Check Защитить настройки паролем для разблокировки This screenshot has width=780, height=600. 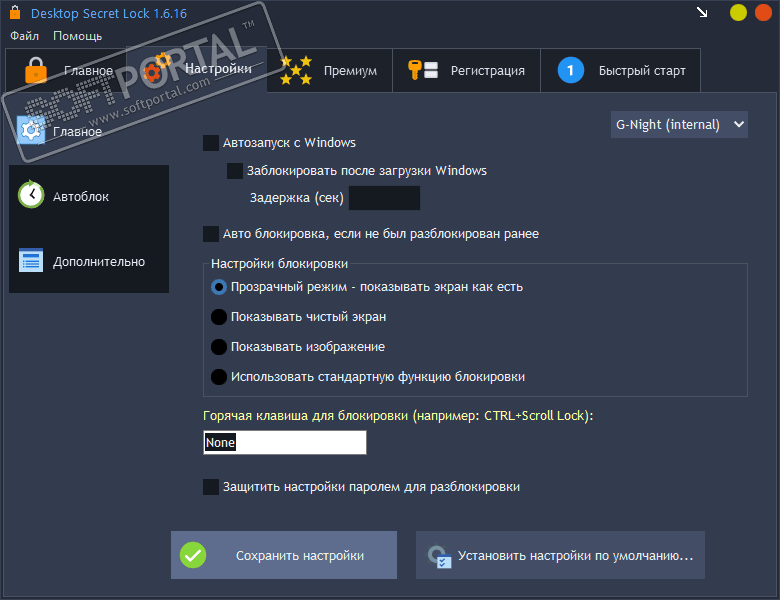(x=211, y=487)
